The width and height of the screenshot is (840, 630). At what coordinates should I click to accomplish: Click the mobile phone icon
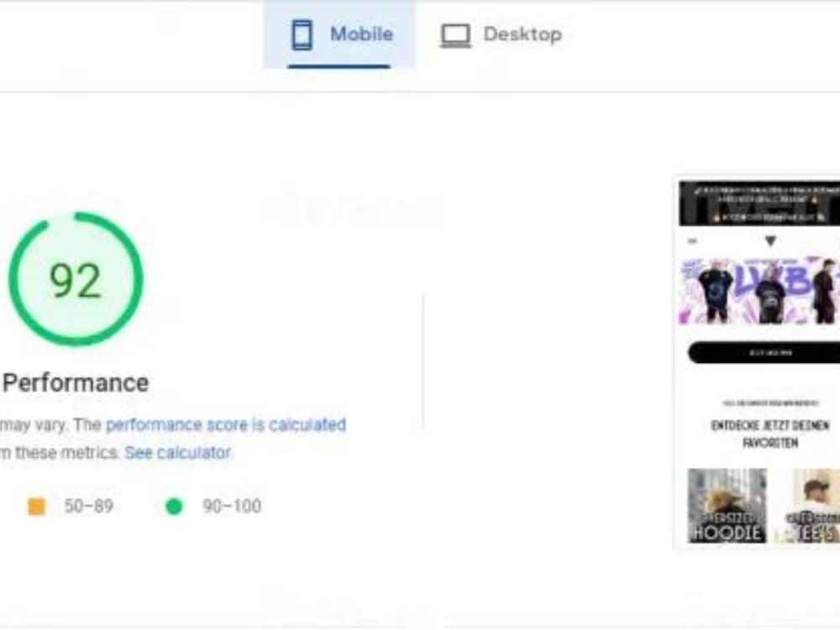[302, 34]
